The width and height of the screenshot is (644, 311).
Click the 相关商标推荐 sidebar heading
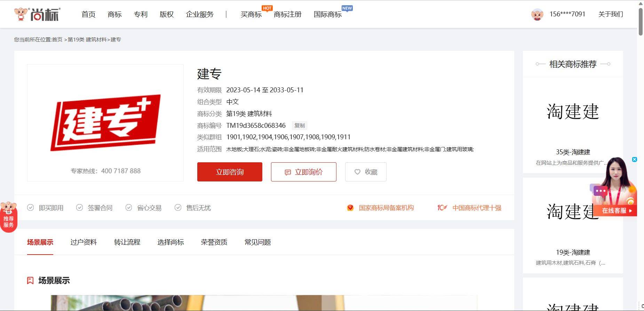573,64
